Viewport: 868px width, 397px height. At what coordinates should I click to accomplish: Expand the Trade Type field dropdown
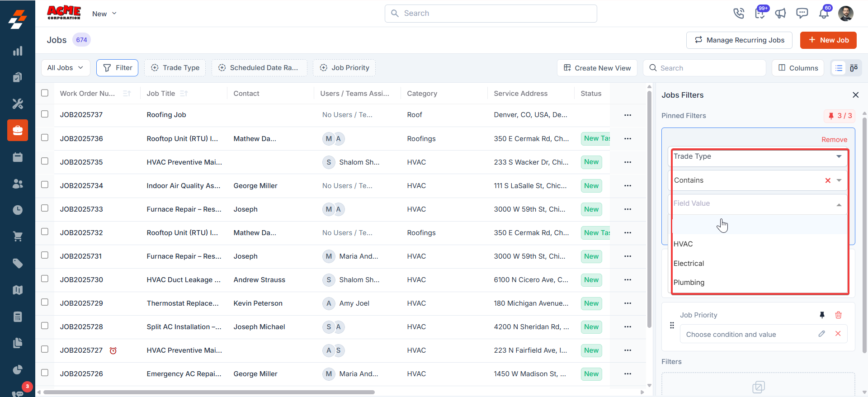click(839, 156)
